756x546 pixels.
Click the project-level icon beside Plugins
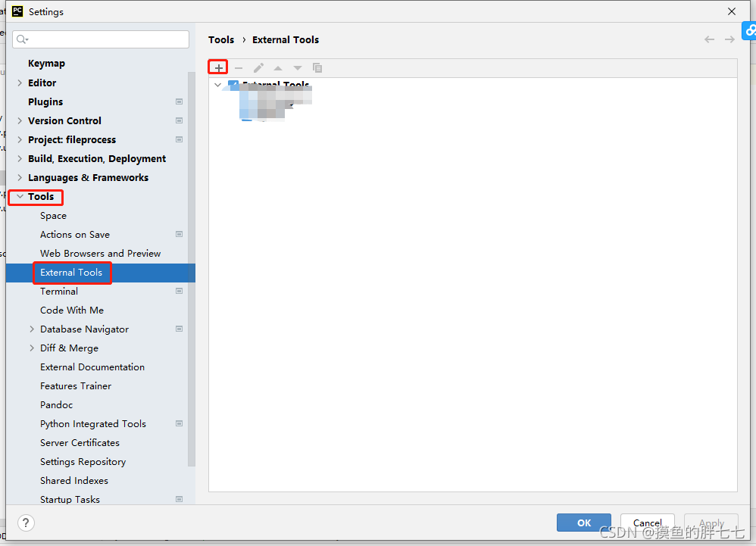[179, 101]
